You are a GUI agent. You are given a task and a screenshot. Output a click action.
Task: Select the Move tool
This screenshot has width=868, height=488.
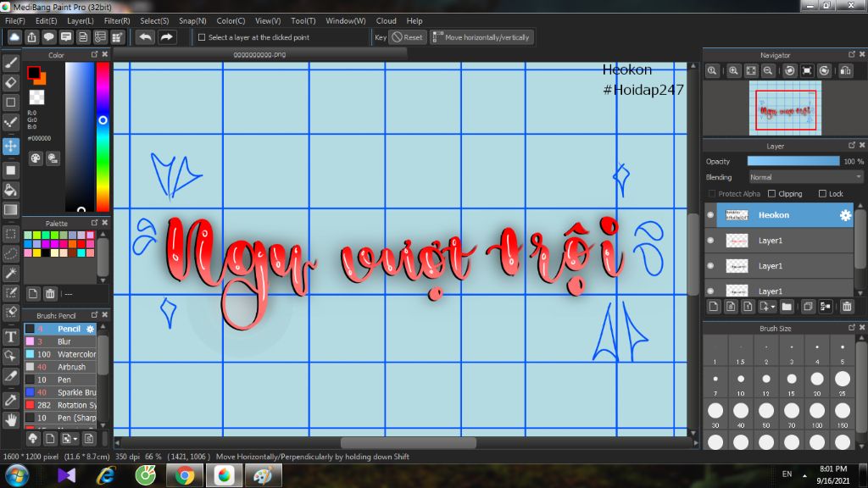[x=10, y=146]
